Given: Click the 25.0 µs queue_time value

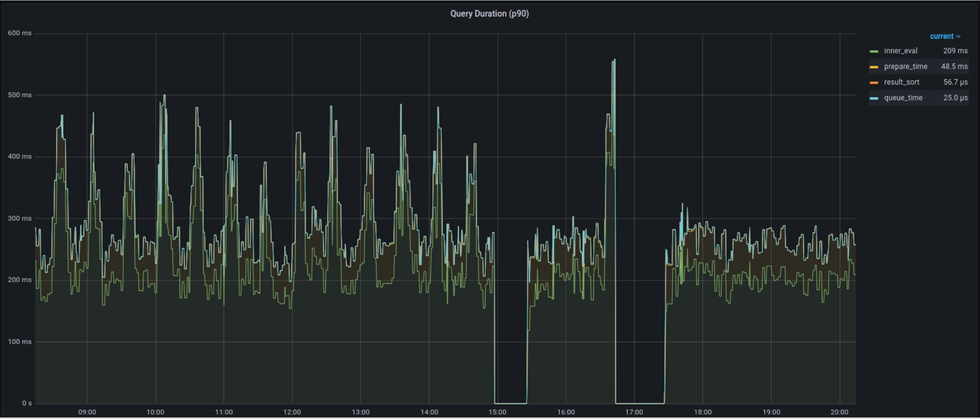Looking at the screenshot, I should pos(955,98).
